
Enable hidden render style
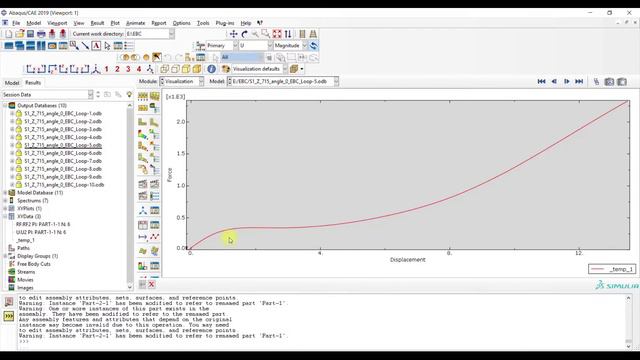coord(175,69)
